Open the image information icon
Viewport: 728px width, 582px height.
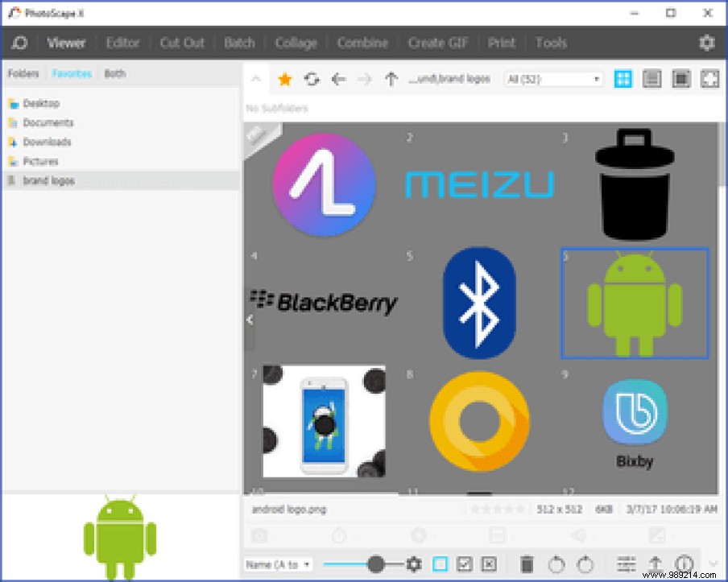tap(685, 564)
